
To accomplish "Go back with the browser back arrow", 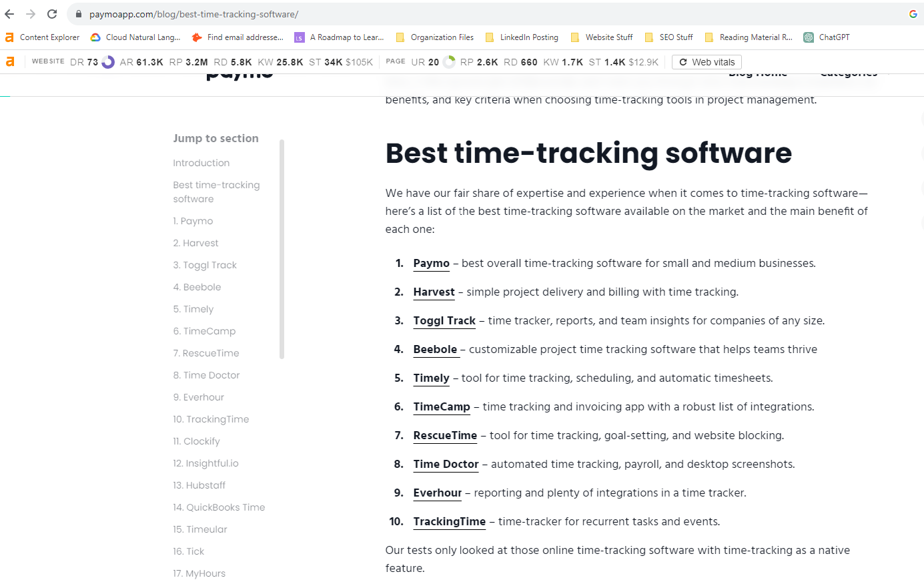I will pyautogui.click(x=9, y=14).
